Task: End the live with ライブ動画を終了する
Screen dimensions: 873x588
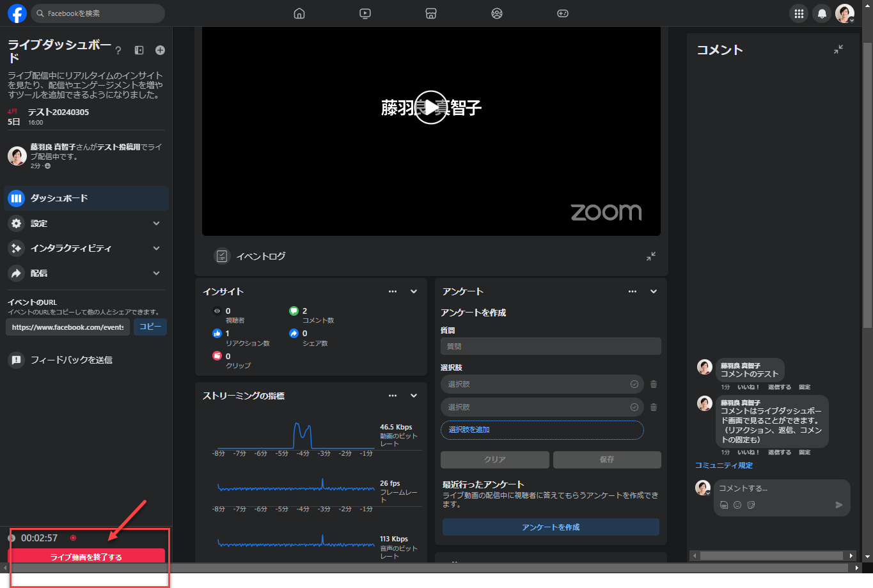Action: coord(86,557)
